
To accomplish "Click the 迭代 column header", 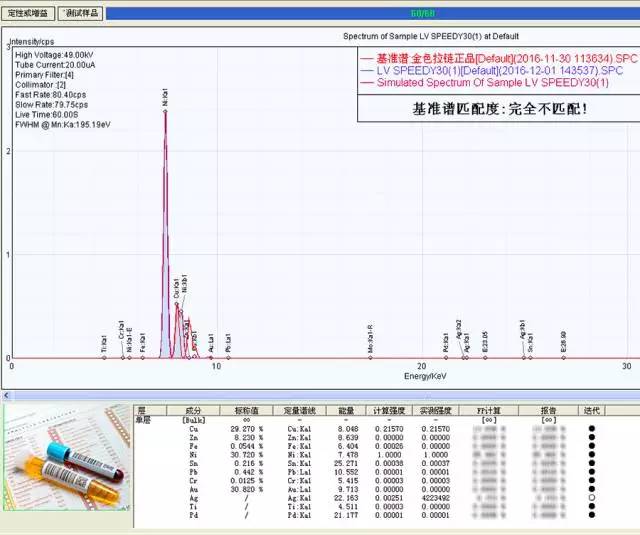I will (591, 410).
